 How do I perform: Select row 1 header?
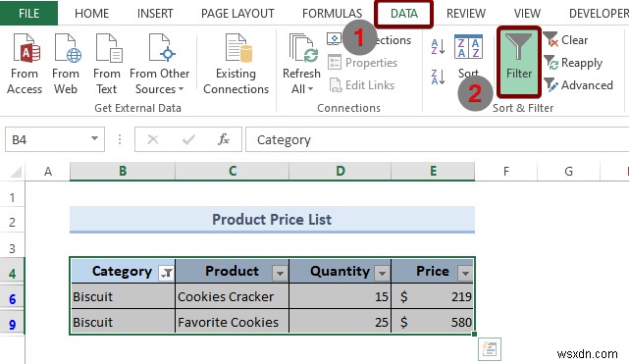[13, 197]
